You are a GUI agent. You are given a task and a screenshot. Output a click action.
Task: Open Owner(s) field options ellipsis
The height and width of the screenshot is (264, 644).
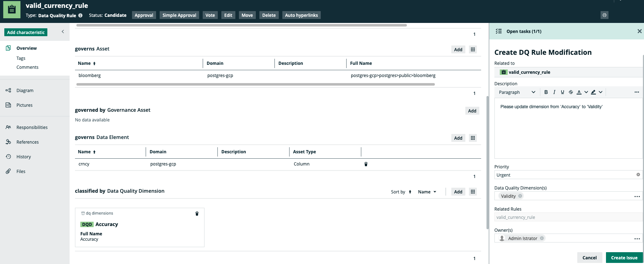(x=637, y=239)
